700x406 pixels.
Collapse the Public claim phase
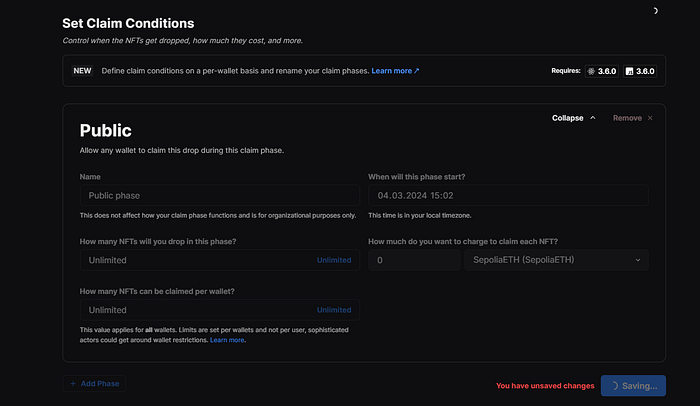point(574,118)
